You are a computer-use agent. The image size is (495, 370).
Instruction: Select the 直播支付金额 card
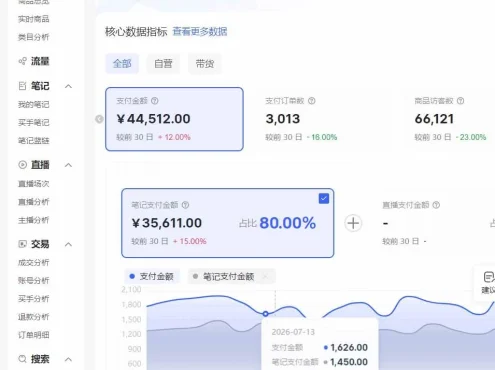[433, 223]
